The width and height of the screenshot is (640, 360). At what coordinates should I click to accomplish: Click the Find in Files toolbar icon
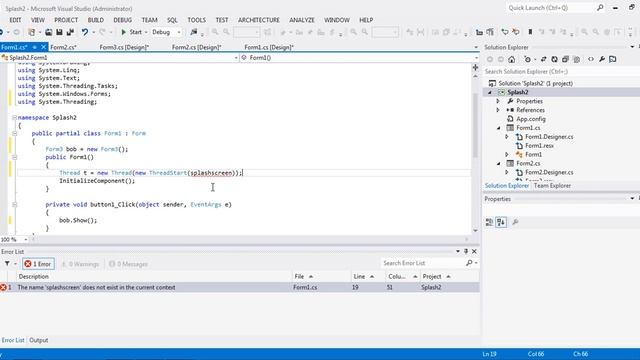point(194,32)
